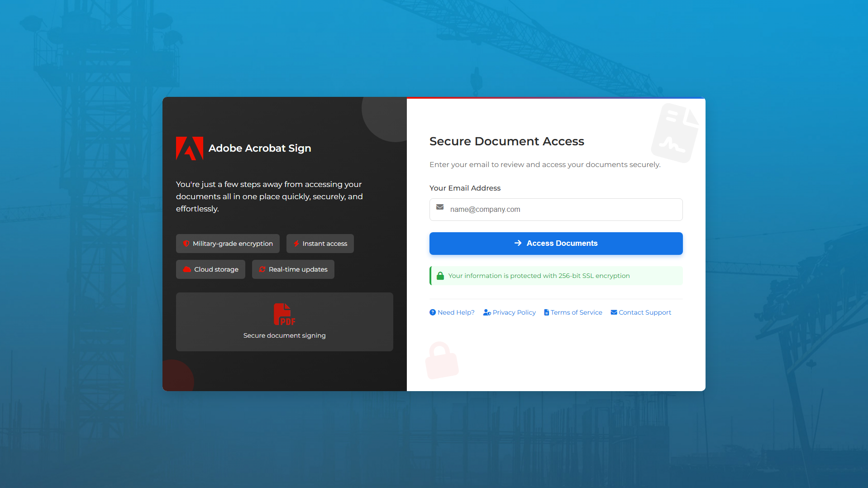Click the question mark icon beside Need Help
Viewport: 868px width, 488px height.
tap(433, 312)
